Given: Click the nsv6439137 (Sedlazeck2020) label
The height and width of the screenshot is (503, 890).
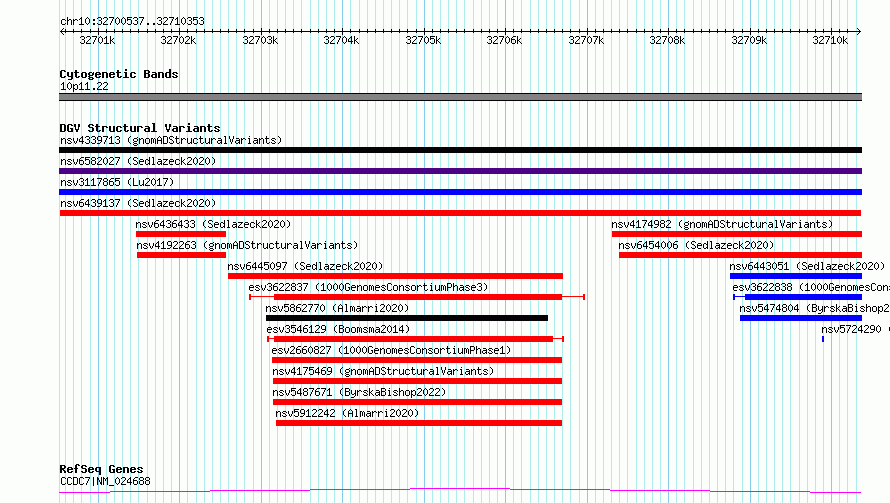Looking at the screenshot, I should pyautogui.click(x=138, y=203).
